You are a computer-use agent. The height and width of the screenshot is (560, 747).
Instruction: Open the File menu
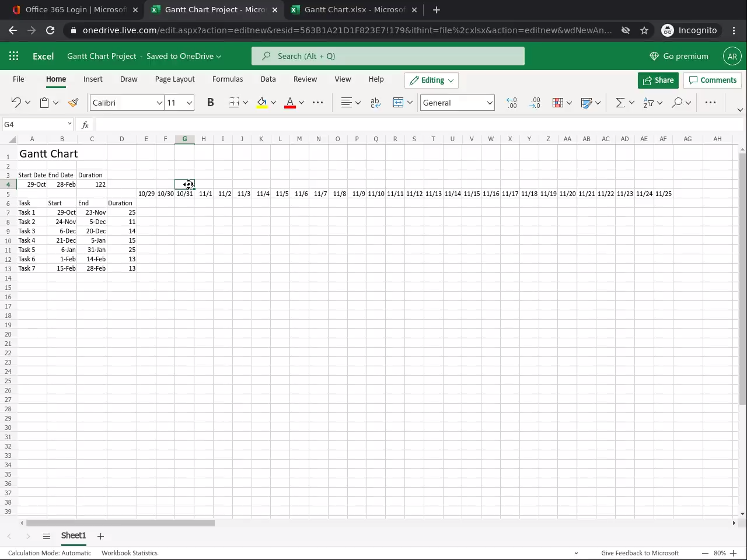[x=19, y=79]
